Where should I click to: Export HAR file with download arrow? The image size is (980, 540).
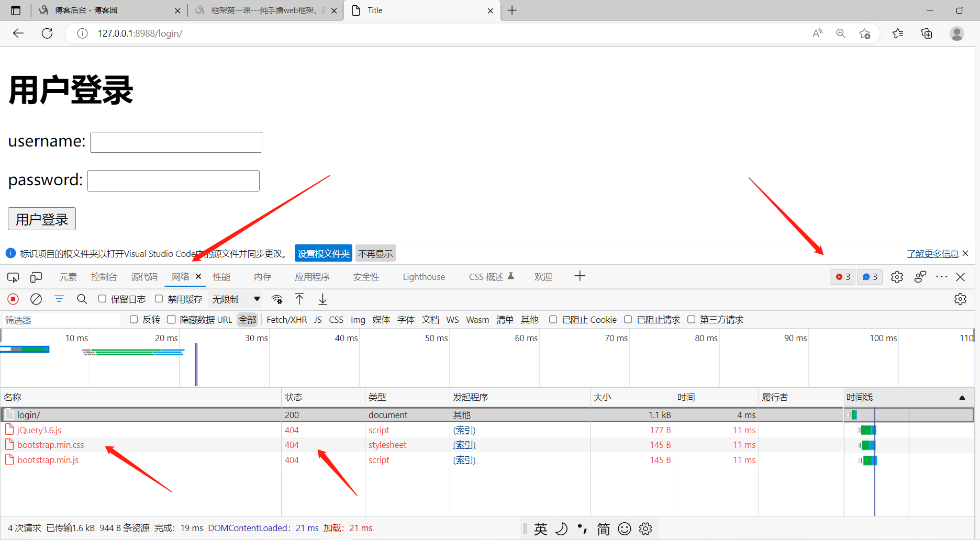point(323,299)
